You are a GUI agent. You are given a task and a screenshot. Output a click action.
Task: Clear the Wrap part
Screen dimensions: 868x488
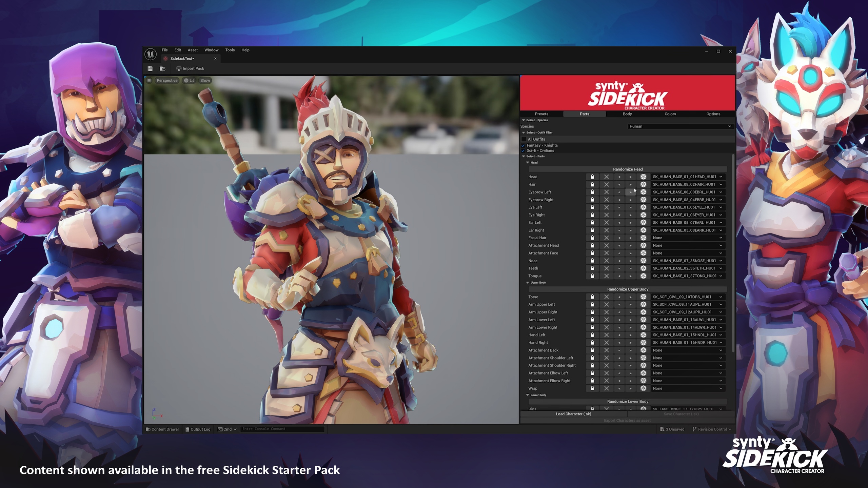(x=606, y=388)
